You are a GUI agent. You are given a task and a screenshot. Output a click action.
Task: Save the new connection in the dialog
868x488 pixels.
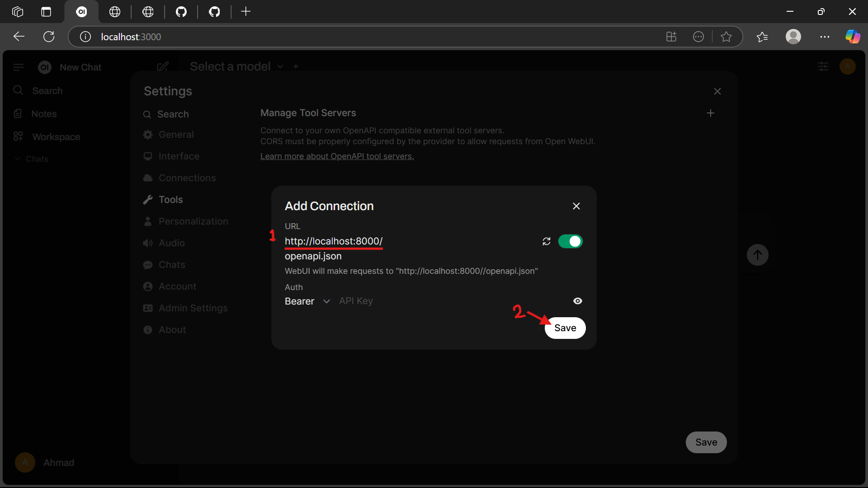coord(565,328)
